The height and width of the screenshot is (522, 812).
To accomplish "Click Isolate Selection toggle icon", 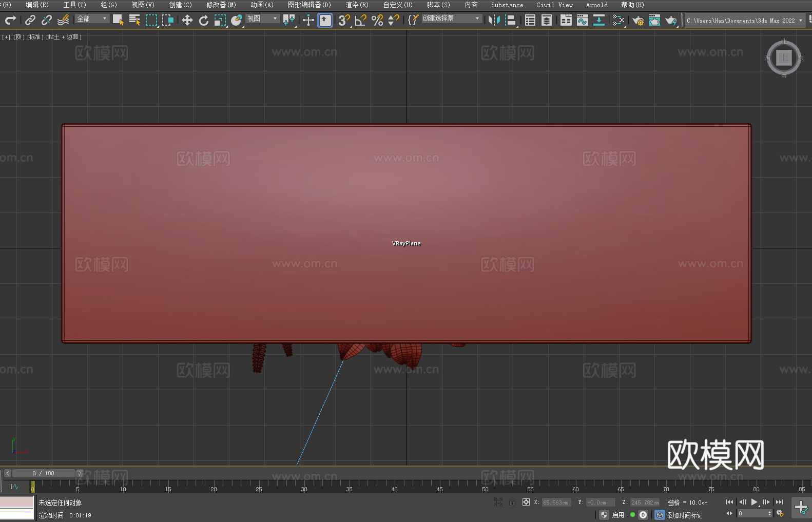I will (498, 502).
